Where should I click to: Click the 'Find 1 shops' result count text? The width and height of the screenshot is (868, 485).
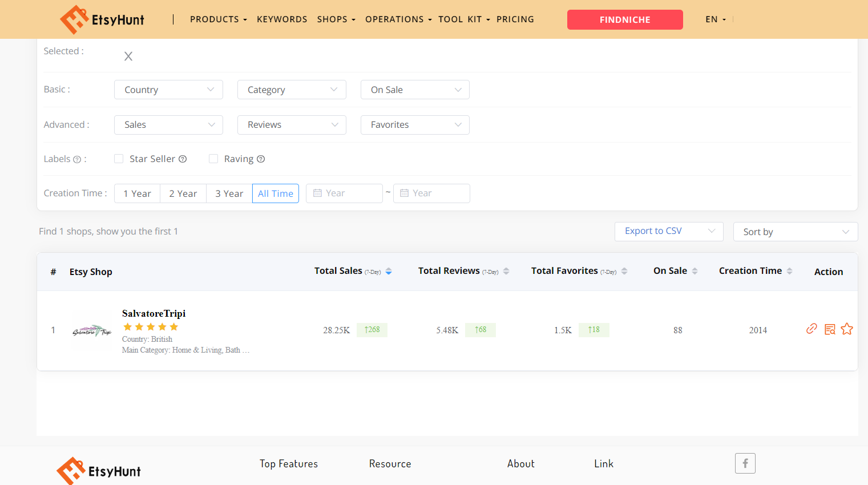[x=108, y=231]
